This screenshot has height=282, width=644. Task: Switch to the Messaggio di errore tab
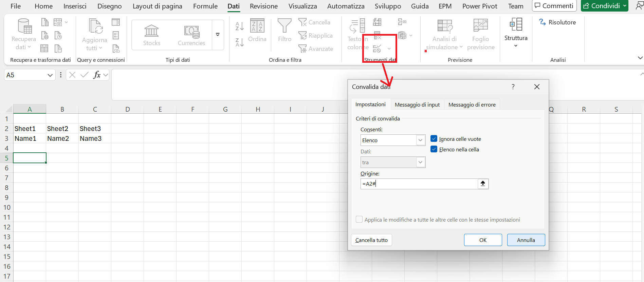pyautogui.click(x=472, y=105)
